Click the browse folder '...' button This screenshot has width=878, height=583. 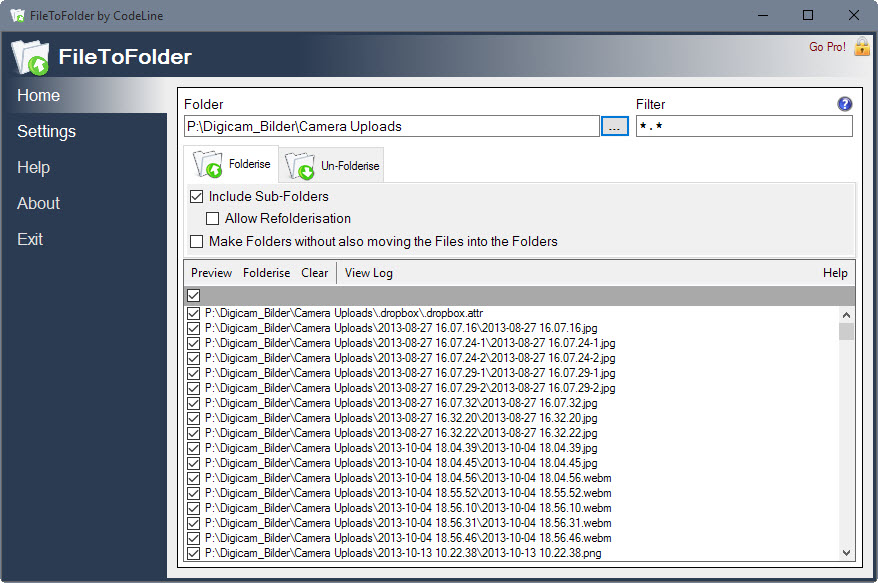(x=615, y=126)
